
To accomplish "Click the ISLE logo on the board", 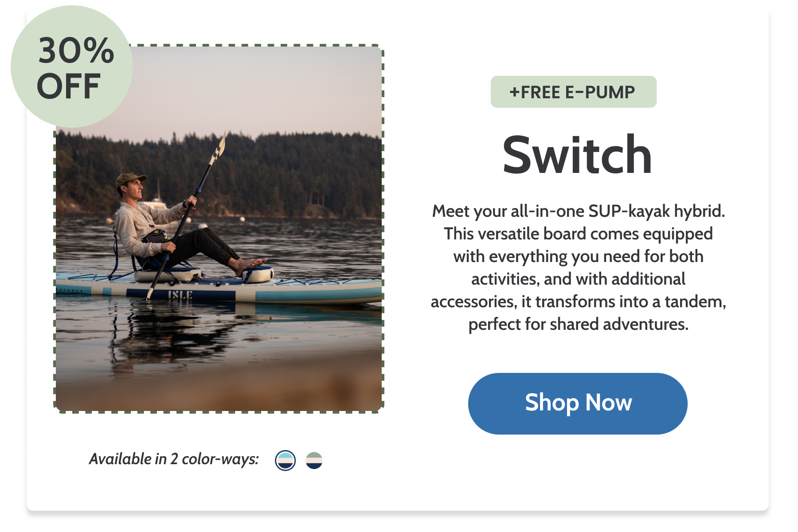I will click(180, 295).
